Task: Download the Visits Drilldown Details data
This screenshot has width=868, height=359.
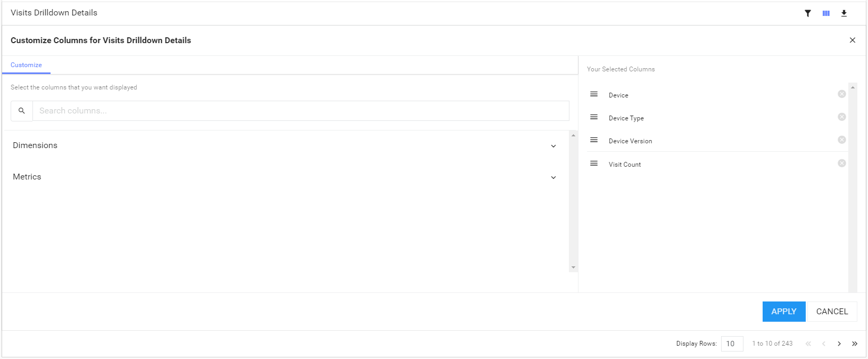Action: coord(844,13)
